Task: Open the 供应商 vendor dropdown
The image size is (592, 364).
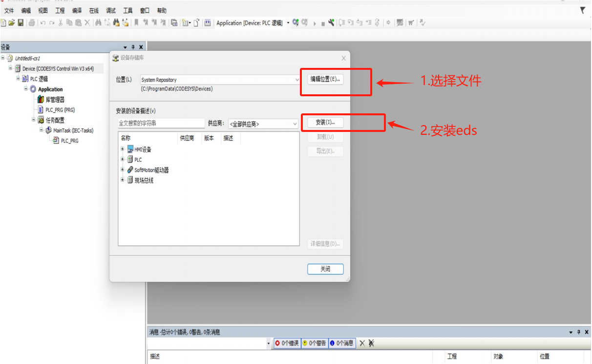Action: [295, 124]
